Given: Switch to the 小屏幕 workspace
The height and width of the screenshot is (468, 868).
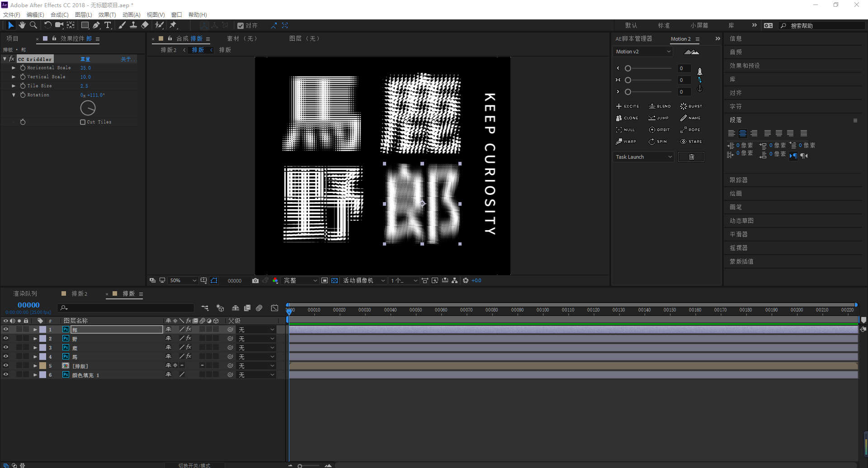Looking at the screenshot, I should pos(699,26).
